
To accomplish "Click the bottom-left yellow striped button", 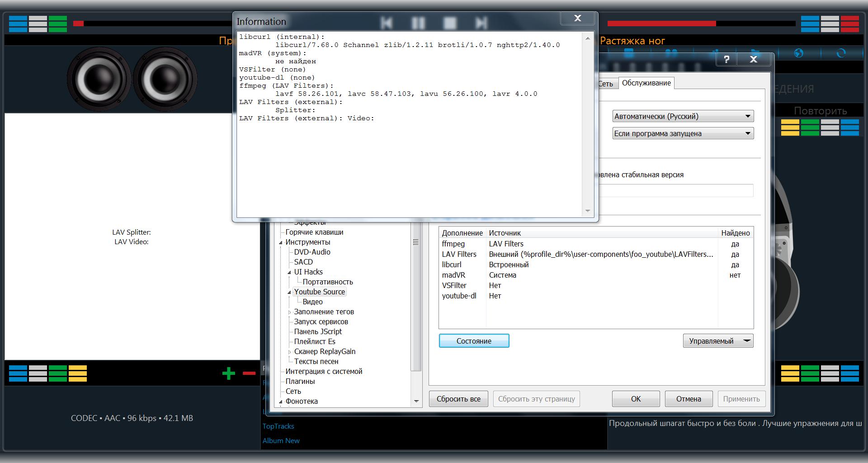I will click(78, 373).
